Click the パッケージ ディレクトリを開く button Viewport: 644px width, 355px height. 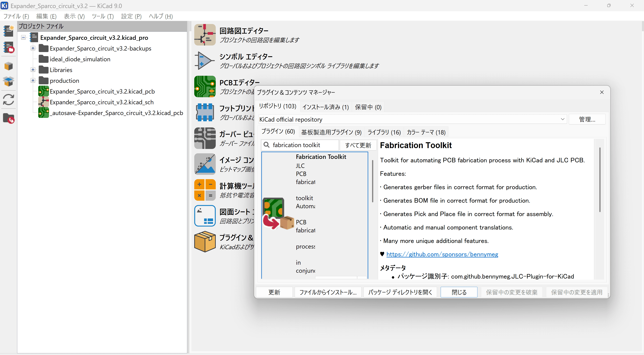(x=400, y=292)
